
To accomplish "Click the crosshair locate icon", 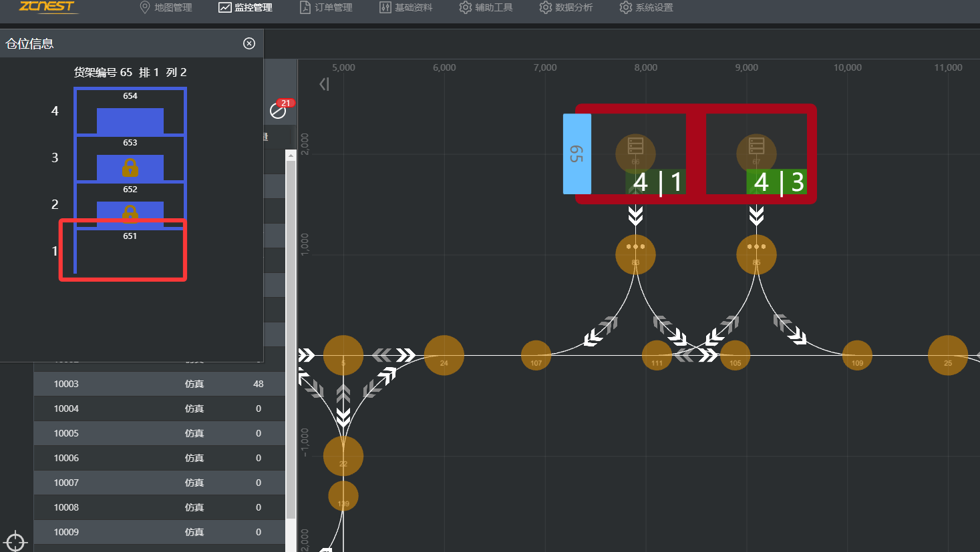I will [x=15, y=541].
